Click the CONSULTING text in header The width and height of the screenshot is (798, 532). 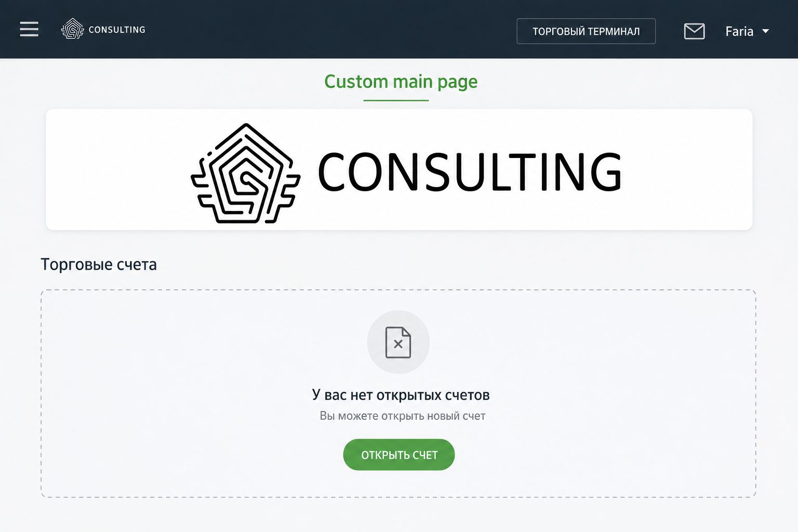(117, 30)
